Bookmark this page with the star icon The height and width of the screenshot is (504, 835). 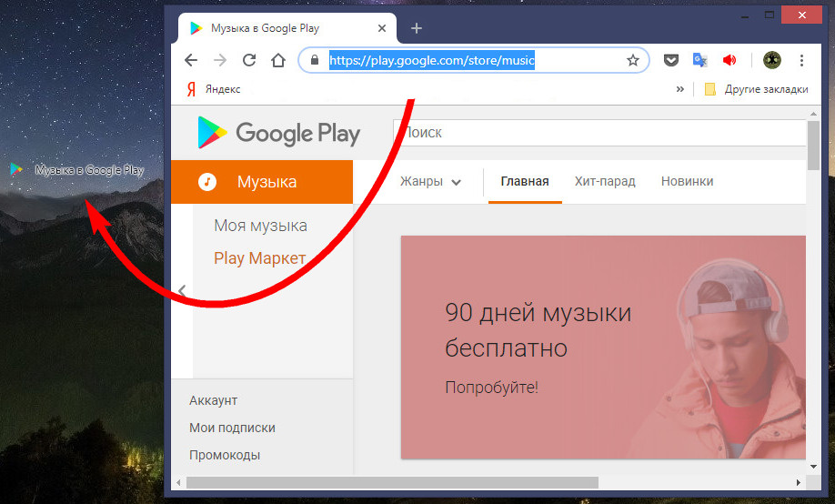coord(633,60)
